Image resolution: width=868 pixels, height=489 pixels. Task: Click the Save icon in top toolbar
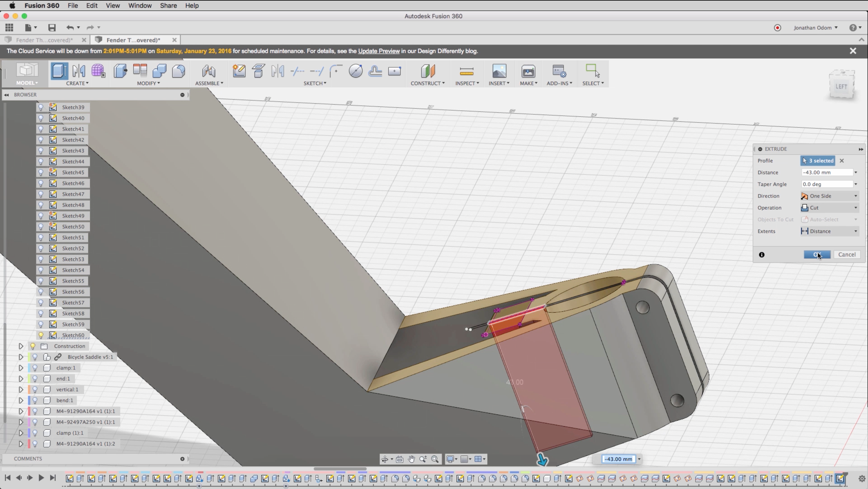pos(52,28)
